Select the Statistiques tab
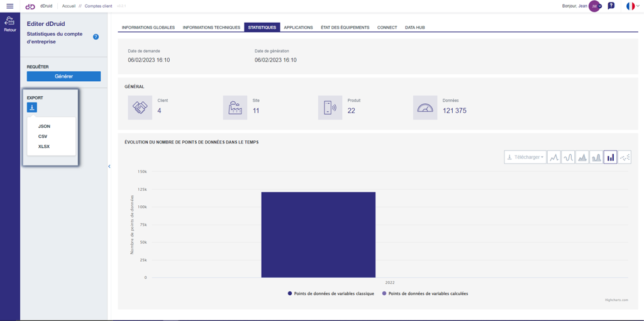 262,28
